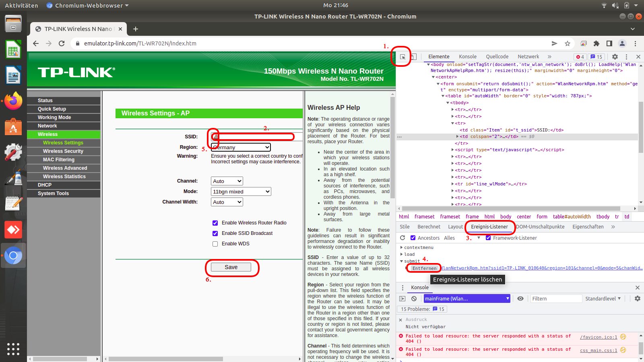Show all applications grid in the dock
The height and width of the screenshot is (362, 644).
(13, 349)
